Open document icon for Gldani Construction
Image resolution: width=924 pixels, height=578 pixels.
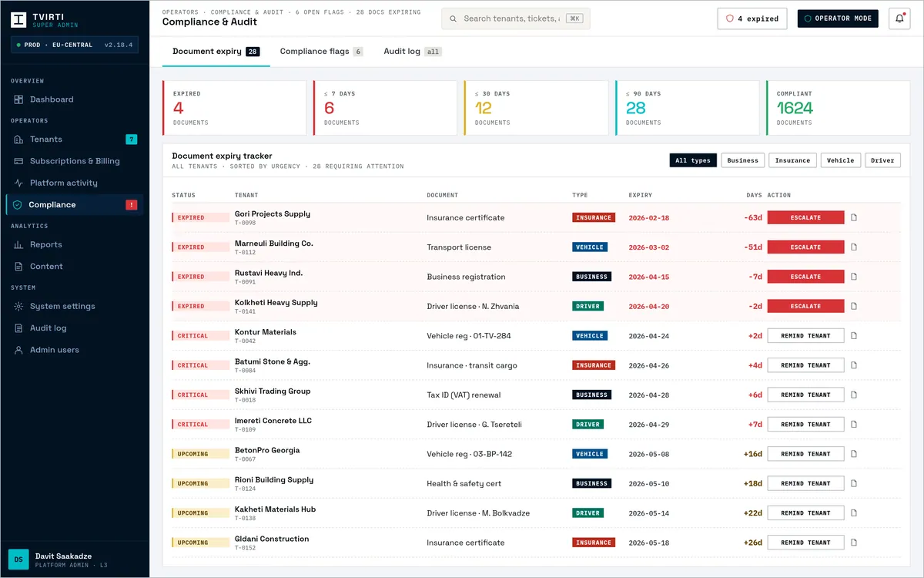(x=854, y=543)
